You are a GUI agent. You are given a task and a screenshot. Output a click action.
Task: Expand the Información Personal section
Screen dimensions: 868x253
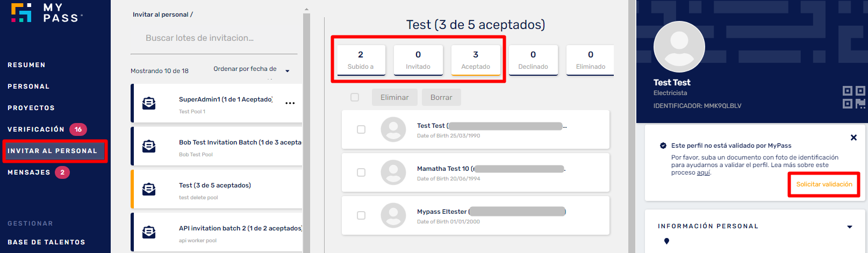[850, 227]
